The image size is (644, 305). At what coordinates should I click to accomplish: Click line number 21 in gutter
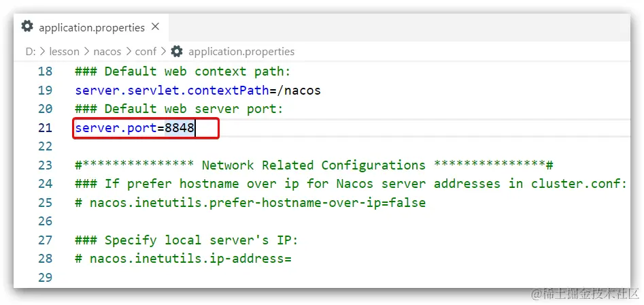pos(45,128)
